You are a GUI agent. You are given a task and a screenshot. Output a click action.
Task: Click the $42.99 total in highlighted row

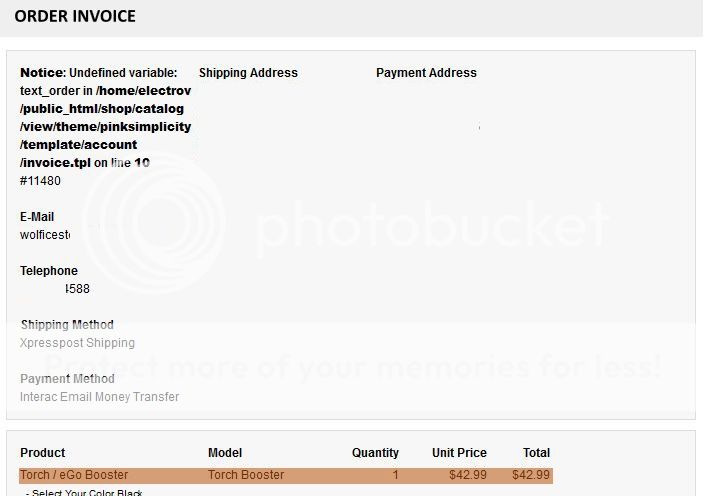pos(531,475)
